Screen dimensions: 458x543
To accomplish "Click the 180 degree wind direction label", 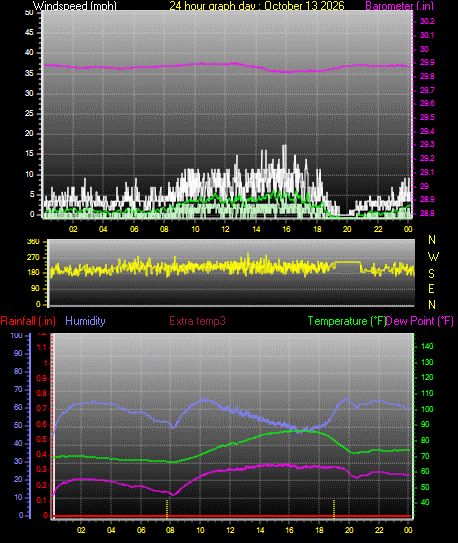I will [x=33, y=273].
